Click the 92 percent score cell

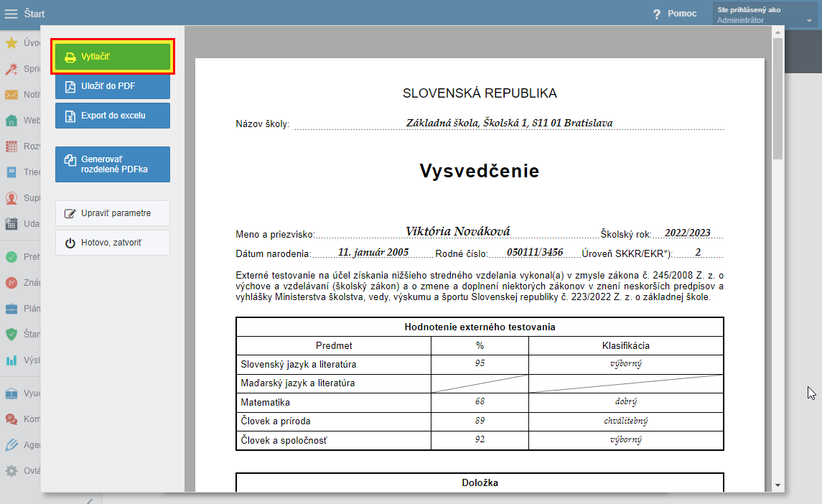(480, 439)
